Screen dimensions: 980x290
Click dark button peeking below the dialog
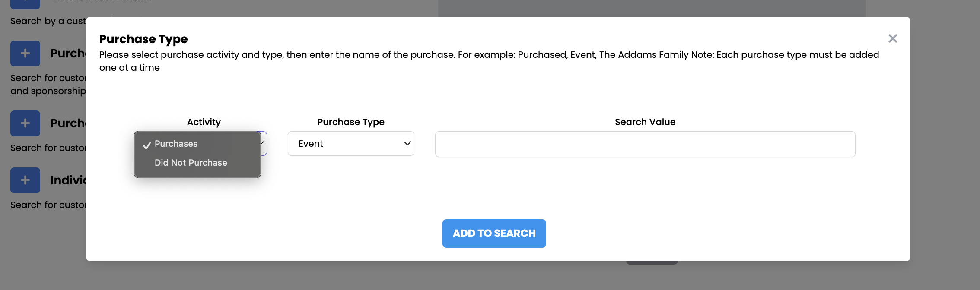[x=652, y=262]
